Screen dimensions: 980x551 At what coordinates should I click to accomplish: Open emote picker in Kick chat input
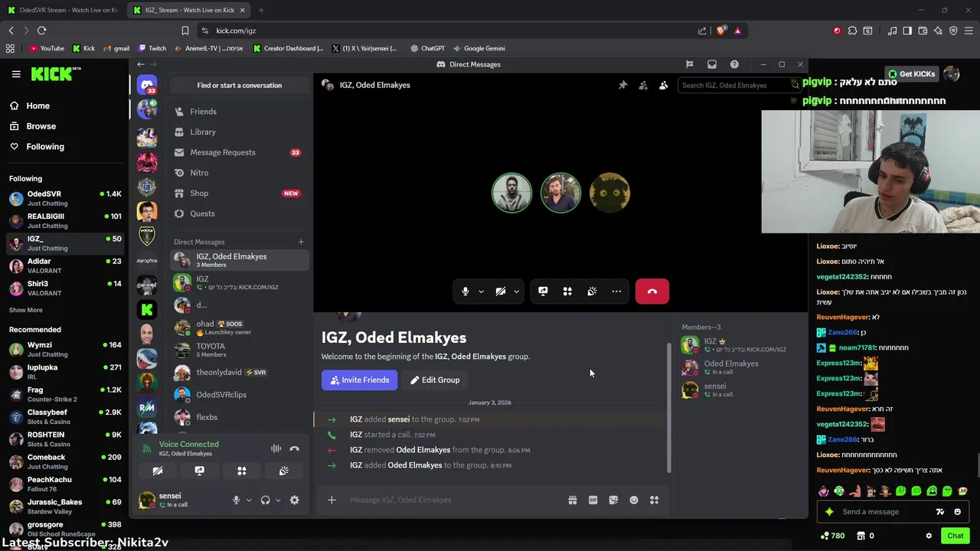click(x=958, y=512)
